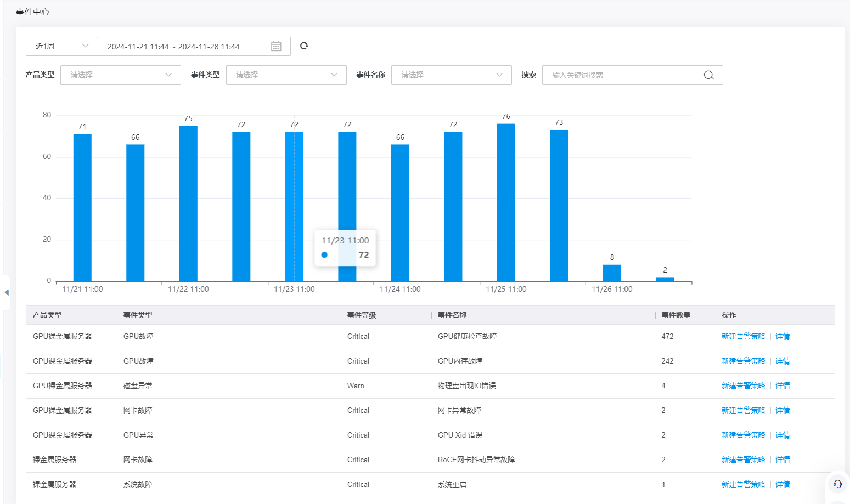This screenshot has height=504, width=850.
Task: Click 新建告警策略 for 物理盘出现IO错误
Action: click(x=742, y=386)
